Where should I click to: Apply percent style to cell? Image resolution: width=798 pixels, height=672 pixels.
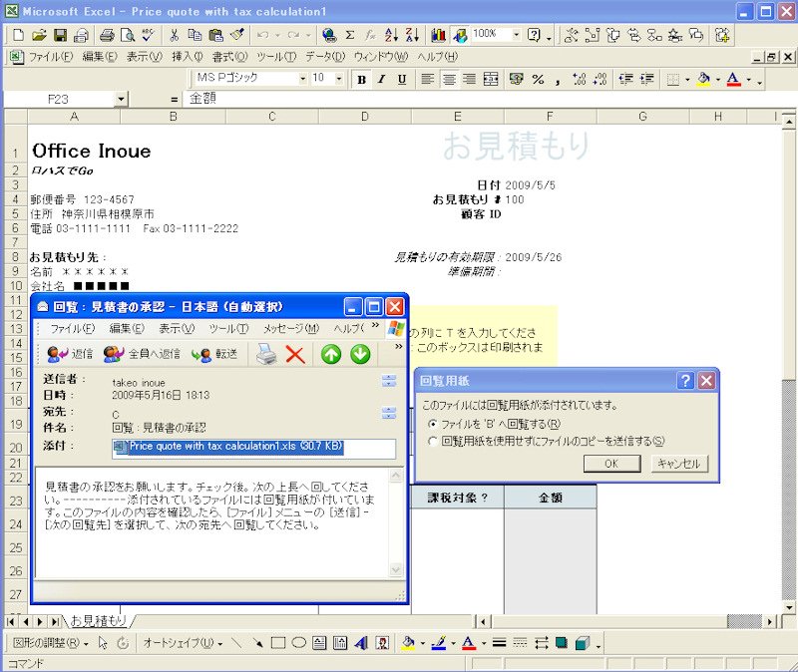[x=538, y=80]
